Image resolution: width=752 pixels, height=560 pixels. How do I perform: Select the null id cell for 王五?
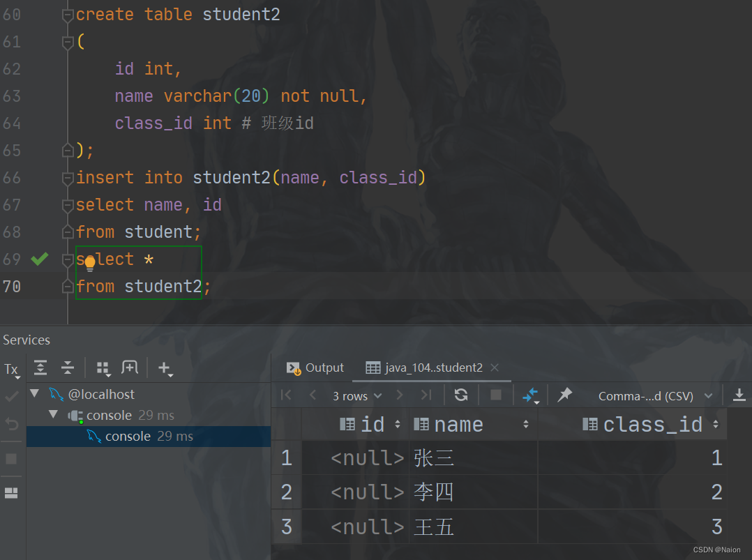point(355,527)
